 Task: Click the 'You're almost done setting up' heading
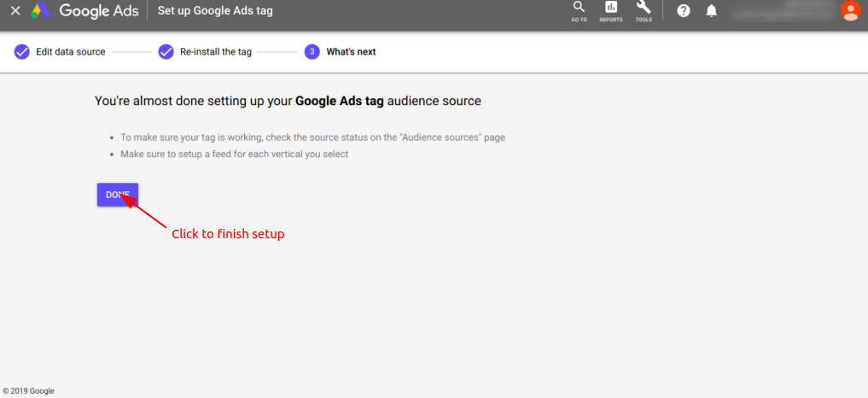pos(288,101)
